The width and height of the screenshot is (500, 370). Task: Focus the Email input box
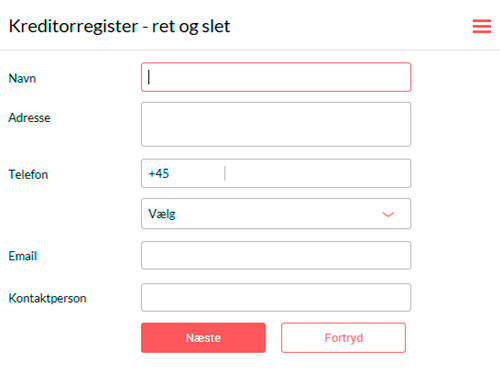coord(276,255)
